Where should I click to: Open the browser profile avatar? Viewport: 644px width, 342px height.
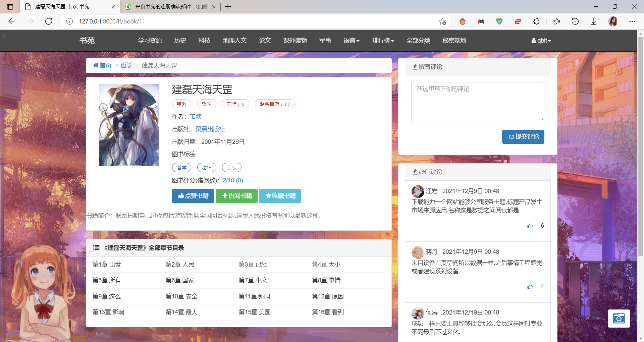click(x=613, y=21)
